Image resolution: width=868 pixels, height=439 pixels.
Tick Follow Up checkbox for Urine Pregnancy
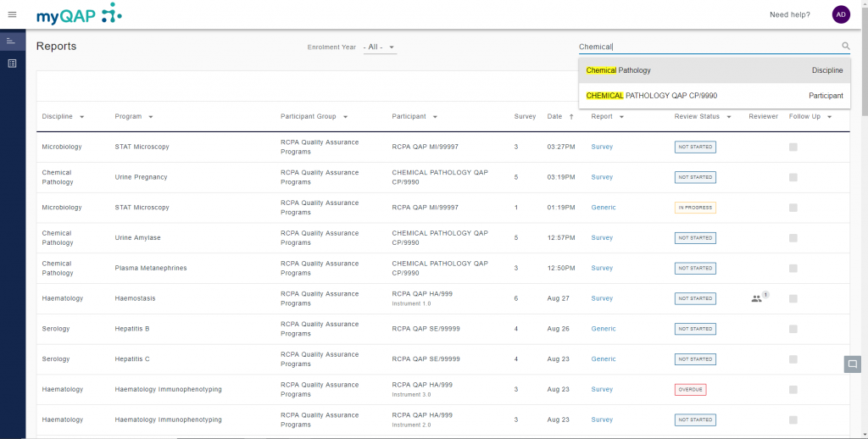(793, 177)
